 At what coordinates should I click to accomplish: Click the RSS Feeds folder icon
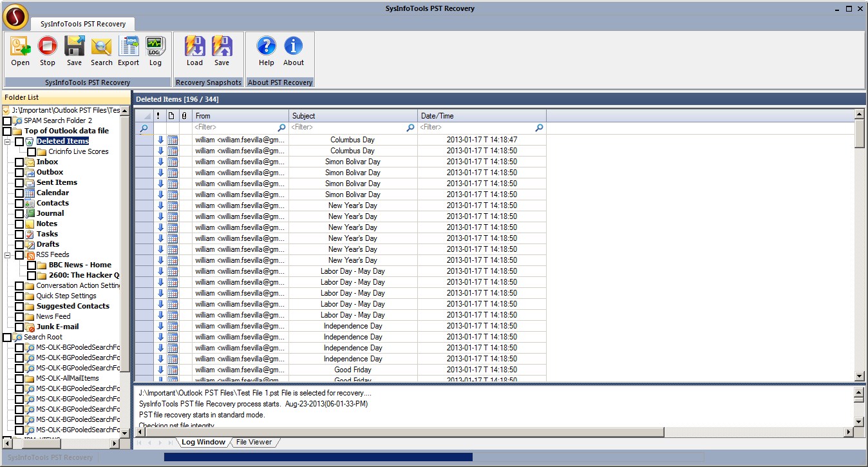pyautogui.click(x=30, y=254)
